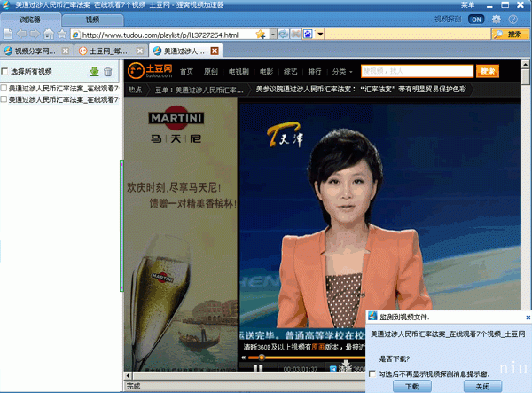Click the back arrow in toolbar

pyautogui.click(x=21, y=34)
